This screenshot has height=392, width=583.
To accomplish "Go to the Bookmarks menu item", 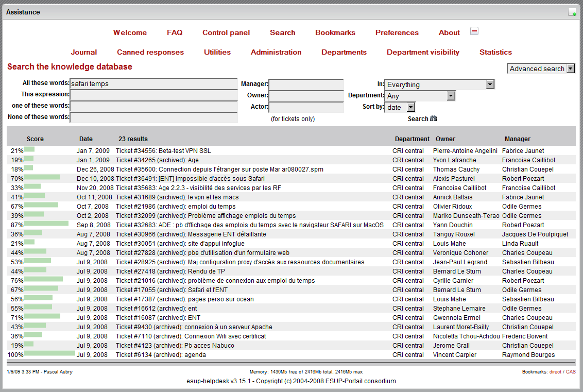I will (x=335, y=32).
